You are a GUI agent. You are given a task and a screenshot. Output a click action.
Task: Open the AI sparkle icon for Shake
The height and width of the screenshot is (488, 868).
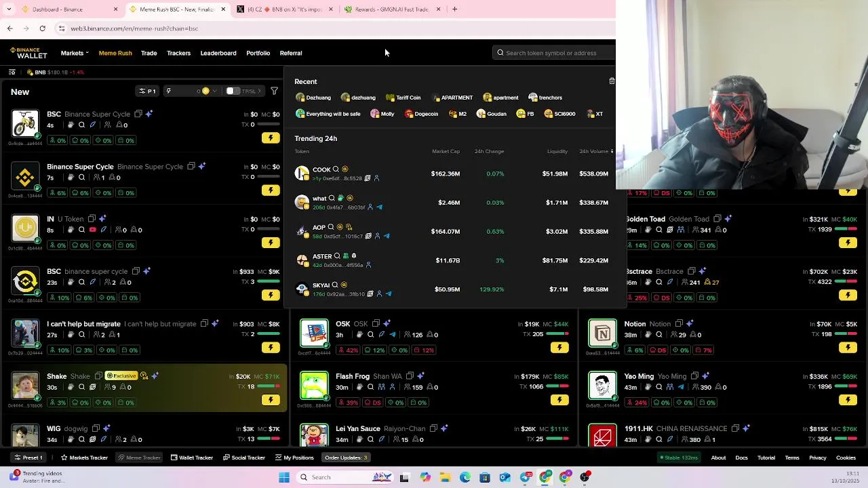coord(155,376)
